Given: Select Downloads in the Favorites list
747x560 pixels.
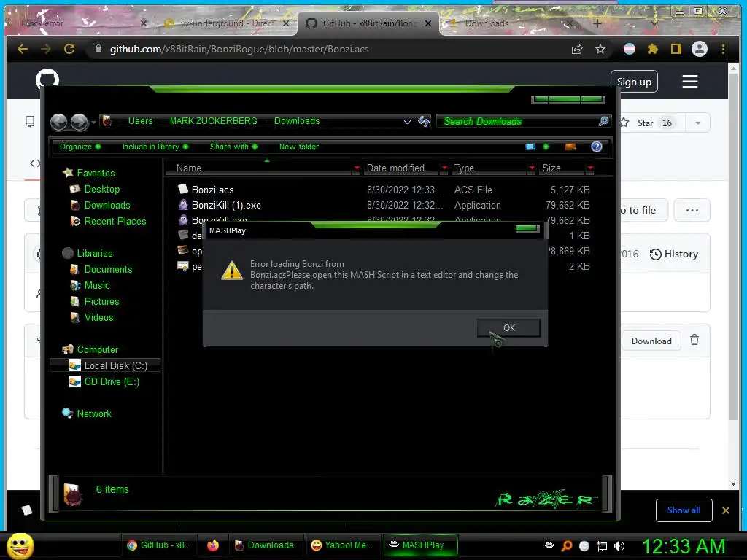Looking at the screenshot, I should (107, 205).
